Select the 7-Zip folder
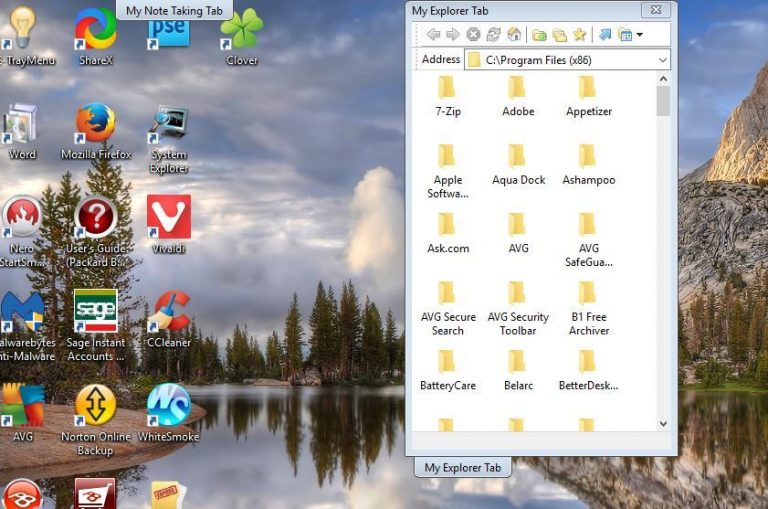 click(448, 97)
